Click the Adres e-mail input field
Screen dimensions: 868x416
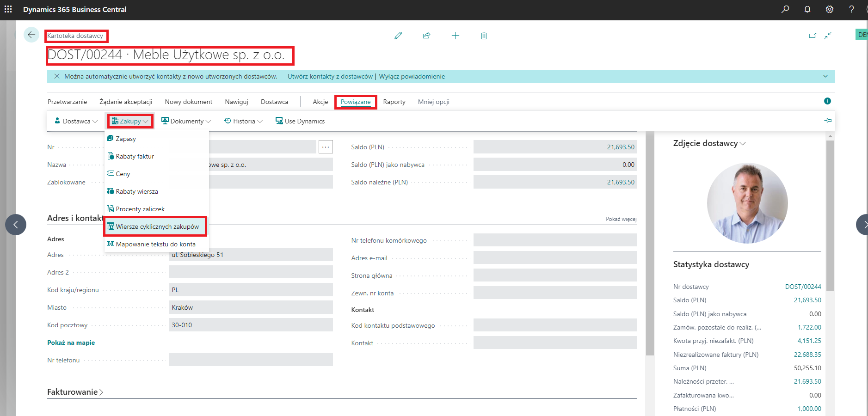pos(555,258)
